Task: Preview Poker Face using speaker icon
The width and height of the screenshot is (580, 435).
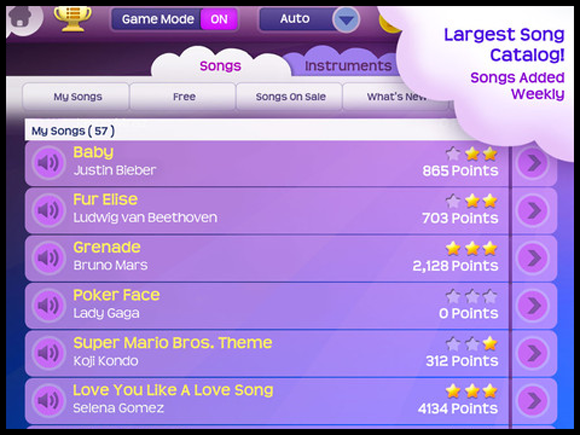Action: [x=48, y=305]
